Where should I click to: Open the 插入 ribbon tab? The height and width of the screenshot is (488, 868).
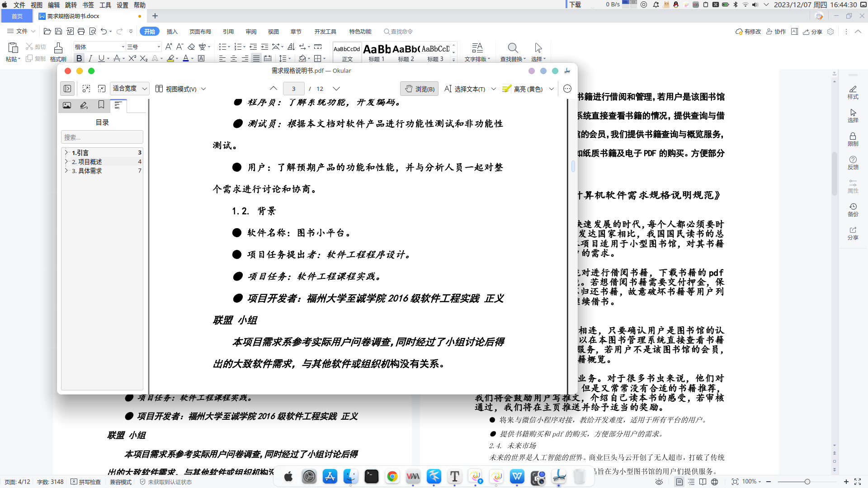click(x=172, y=32)
